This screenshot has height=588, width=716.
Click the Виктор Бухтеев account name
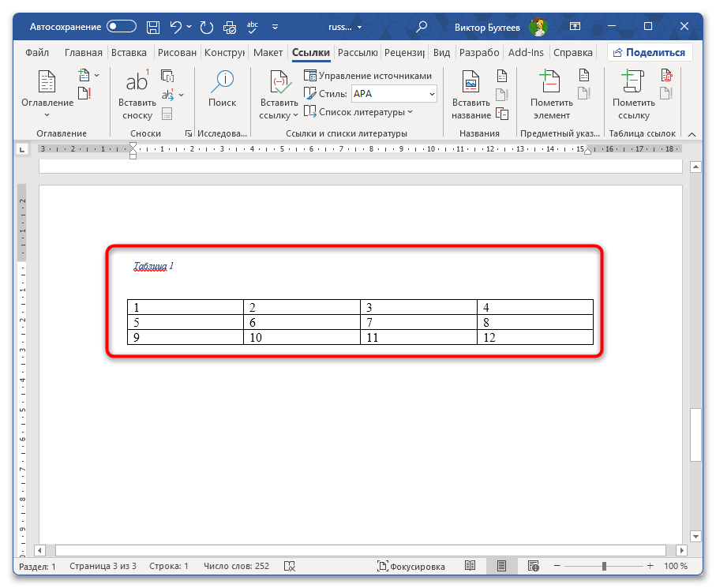click(x=487, y=28)
